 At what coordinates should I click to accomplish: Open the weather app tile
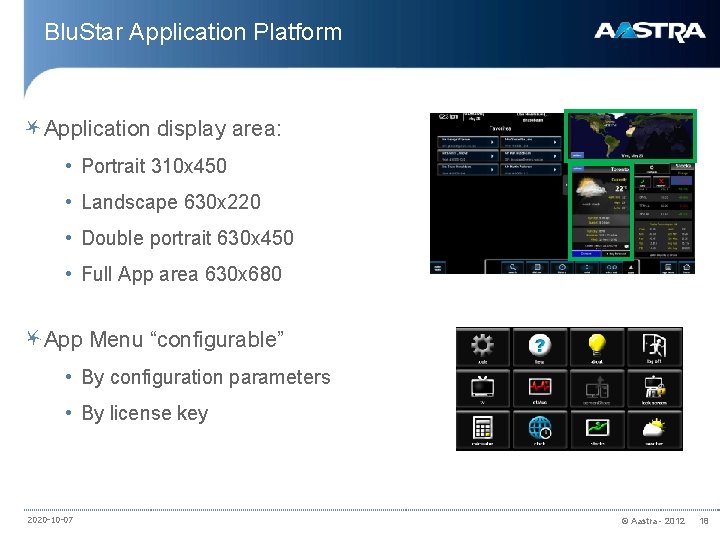click(654, 430)
